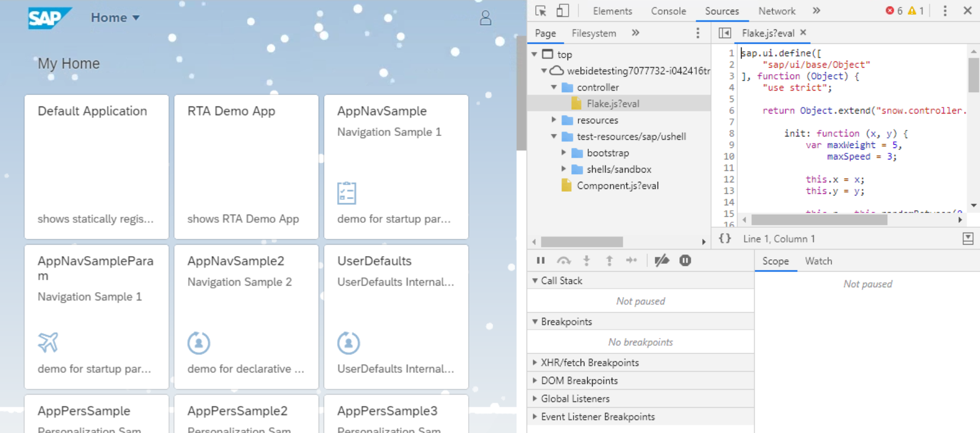Open the UserDefaults tile
The width and height of the screenshot is (980, 433).
point(396,317)
